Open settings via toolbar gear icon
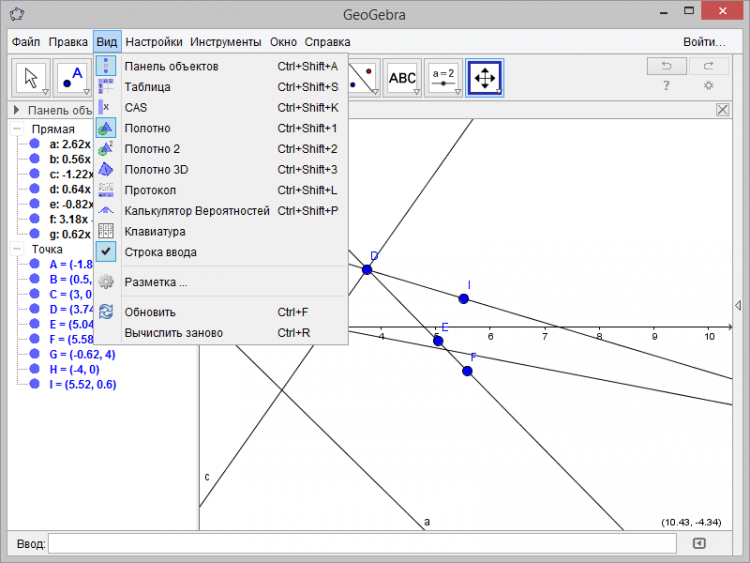 pos(708,86)
